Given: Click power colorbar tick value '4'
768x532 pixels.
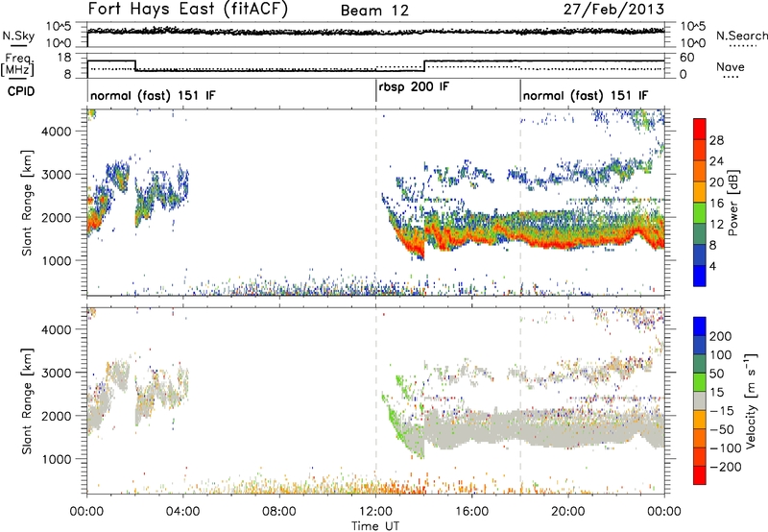Looking at the screenshot, I should (x=712, y=266).
